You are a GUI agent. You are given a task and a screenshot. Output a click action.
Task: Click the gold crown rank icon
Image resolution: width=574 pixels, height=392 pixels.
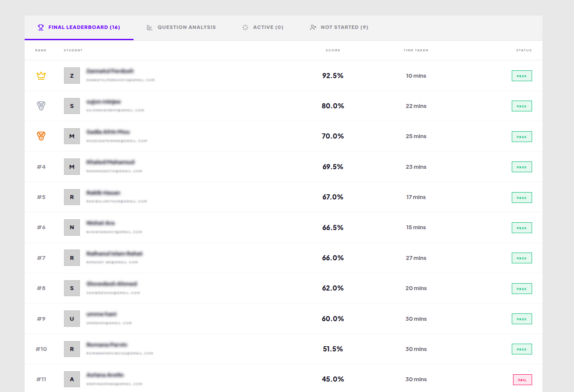41,76
